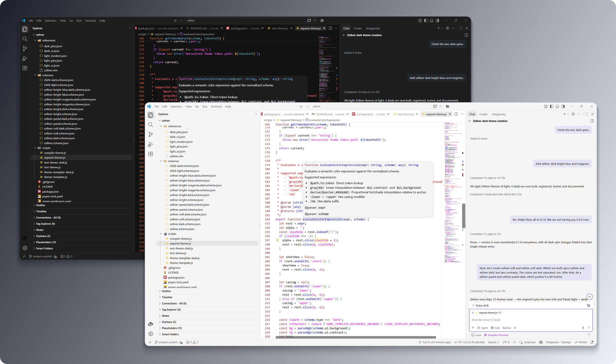Toggle secondary side bar in front window
Viewport: 616px width, 364px height.
[x=563, y=106]
